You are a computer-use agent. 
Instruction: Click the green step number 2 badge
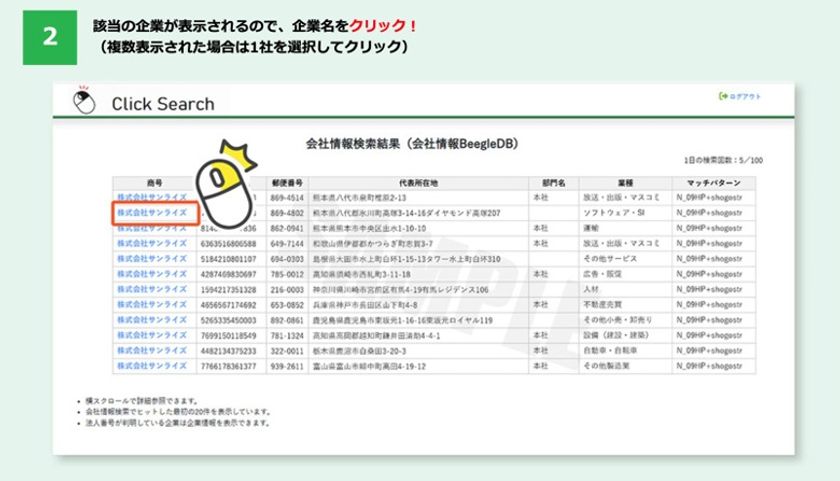(x=50, y=37)
